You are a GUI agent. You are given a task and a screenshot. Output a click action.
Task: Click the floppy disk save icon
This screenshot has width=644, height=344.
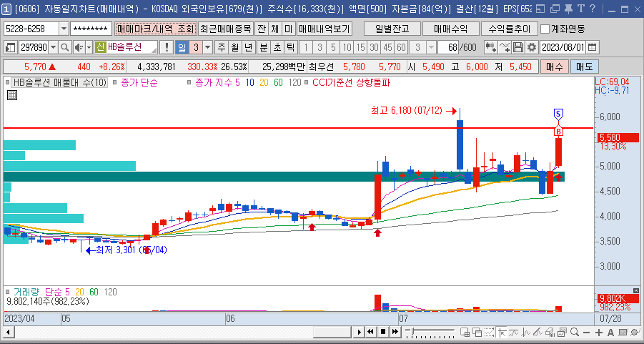click(x=518, y=47)
